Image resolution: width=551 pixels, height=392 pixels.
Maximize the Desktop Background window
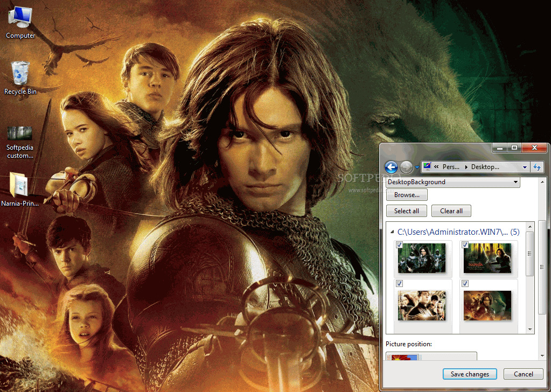pos(514,148)
